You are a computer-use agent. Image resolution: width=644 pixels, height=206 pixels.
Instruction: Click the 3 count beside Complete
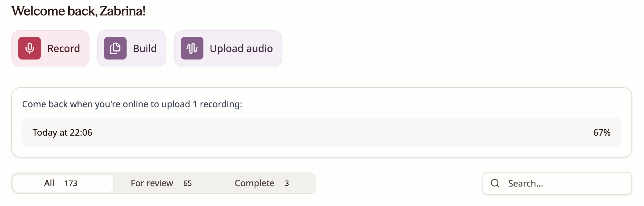click(287, 183)
